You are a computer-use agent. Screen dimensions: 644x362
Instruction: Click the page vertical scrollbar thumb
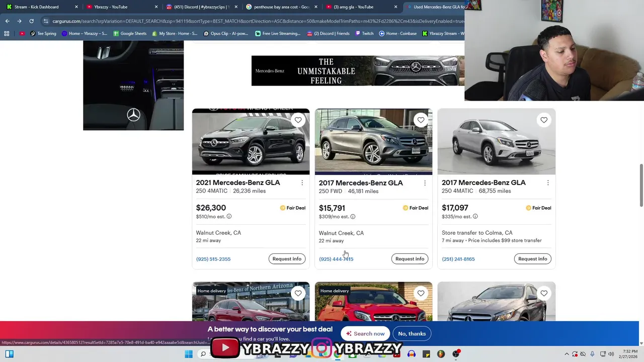point(641,185)
